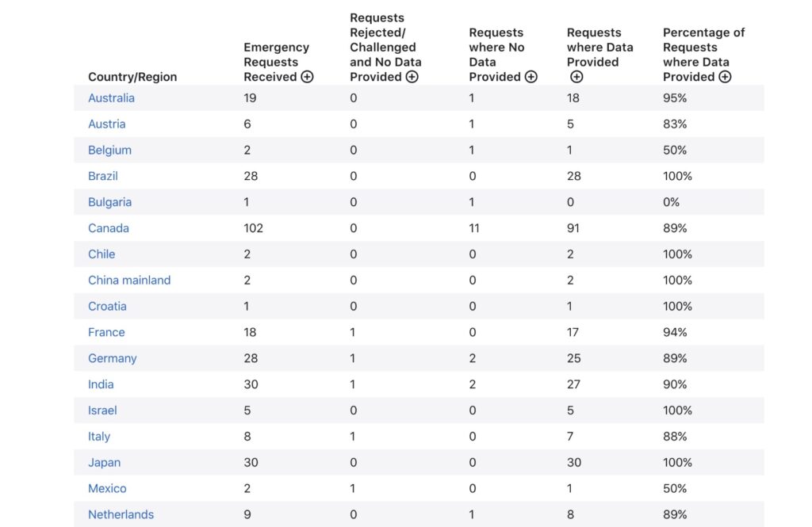The width and height of the screenshot is (812, 527).
Task: Open plus icon beside Requests where No Data Provided
Action: point(530,77)
